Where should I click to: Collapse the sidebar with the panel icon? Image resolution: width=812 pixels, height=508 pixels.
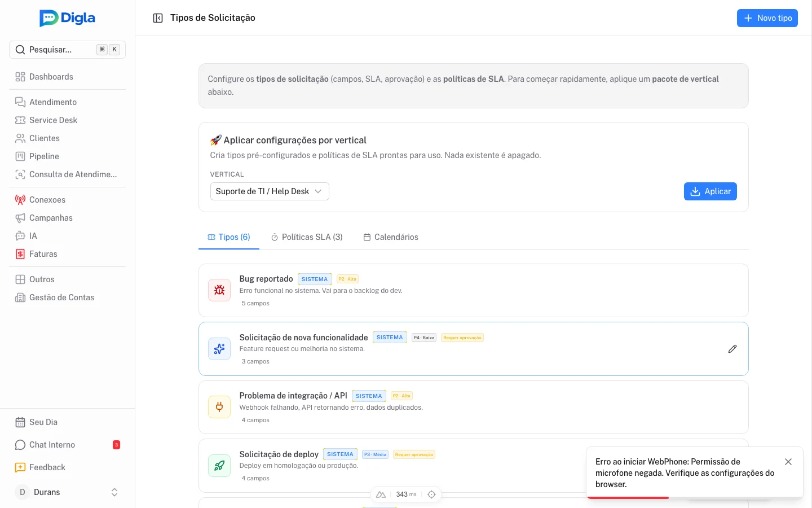pyautogui.click(x=158, y=18)
